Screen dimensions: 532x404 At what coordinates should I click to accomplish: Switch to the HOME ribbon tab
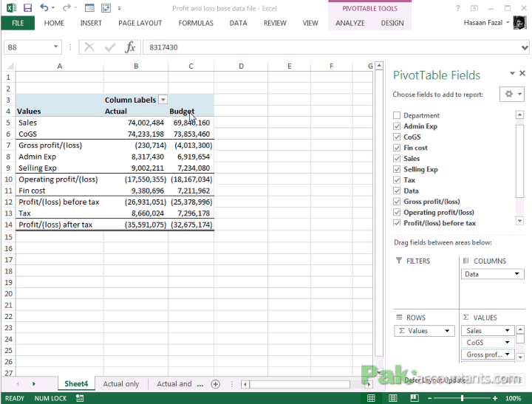(54, 23)
